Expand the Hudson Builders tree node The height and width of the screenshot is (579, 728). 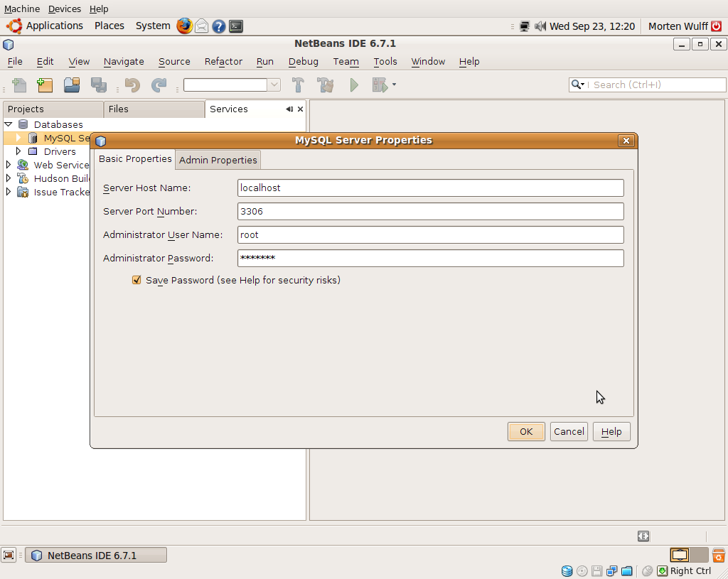click(8, 178)
